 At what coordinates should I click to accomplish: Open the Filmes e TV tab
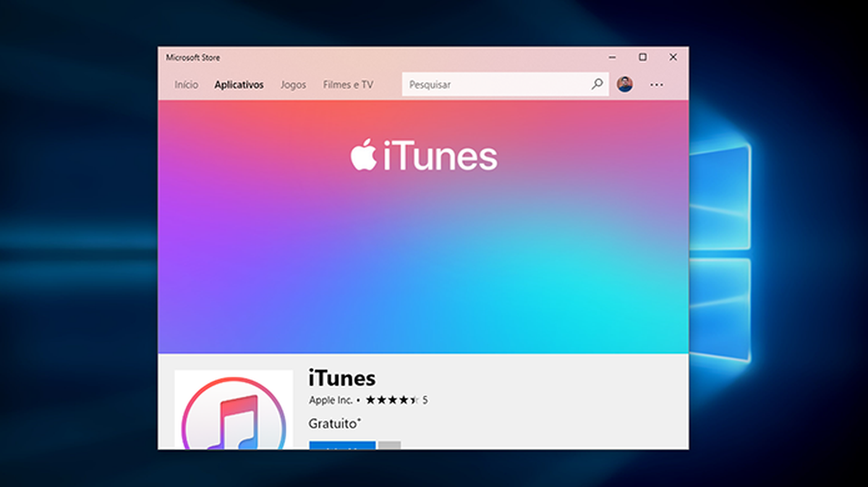[348, 85]
